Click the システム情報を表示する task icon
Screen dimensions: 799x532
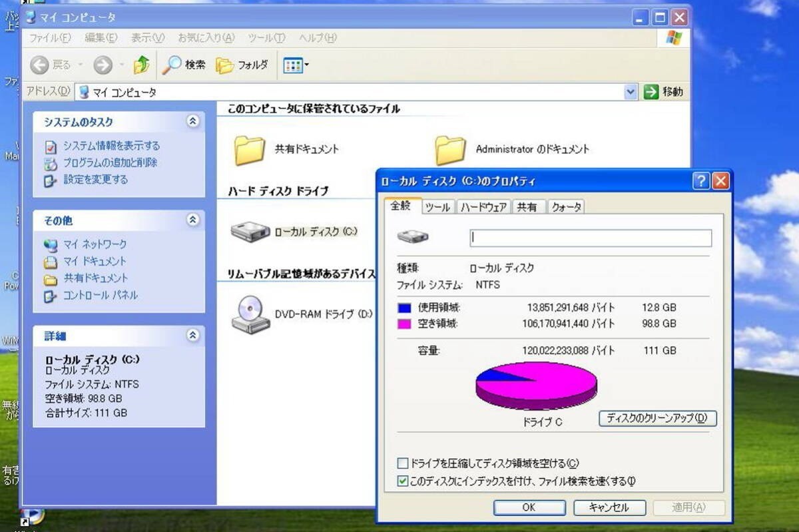(51, 146)
